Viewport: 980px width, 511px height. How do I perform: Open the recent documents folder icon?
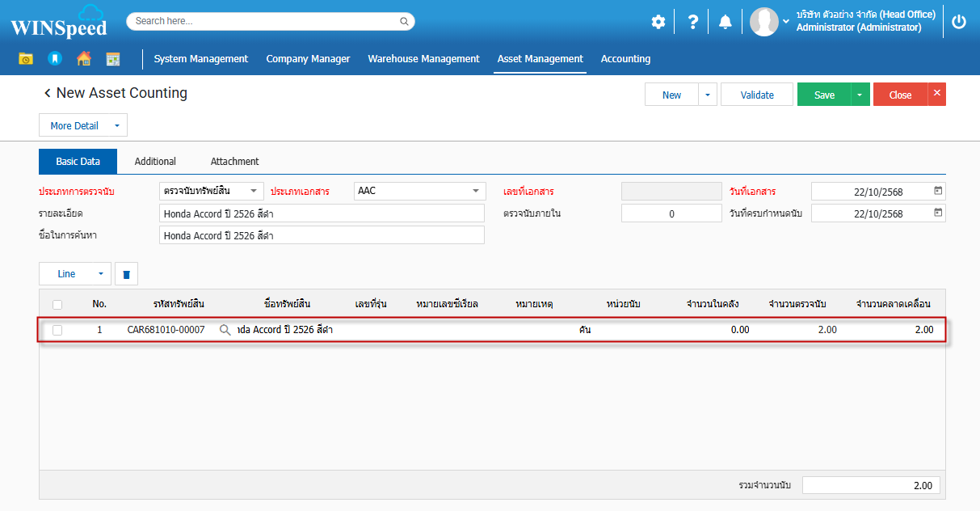coord(26,59)
